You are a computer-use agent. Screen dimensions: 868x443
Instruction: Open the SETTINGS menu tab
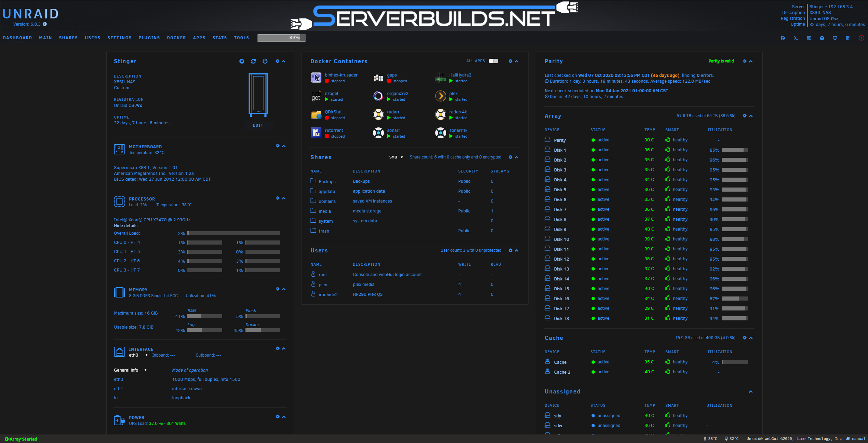click(119, 38)
